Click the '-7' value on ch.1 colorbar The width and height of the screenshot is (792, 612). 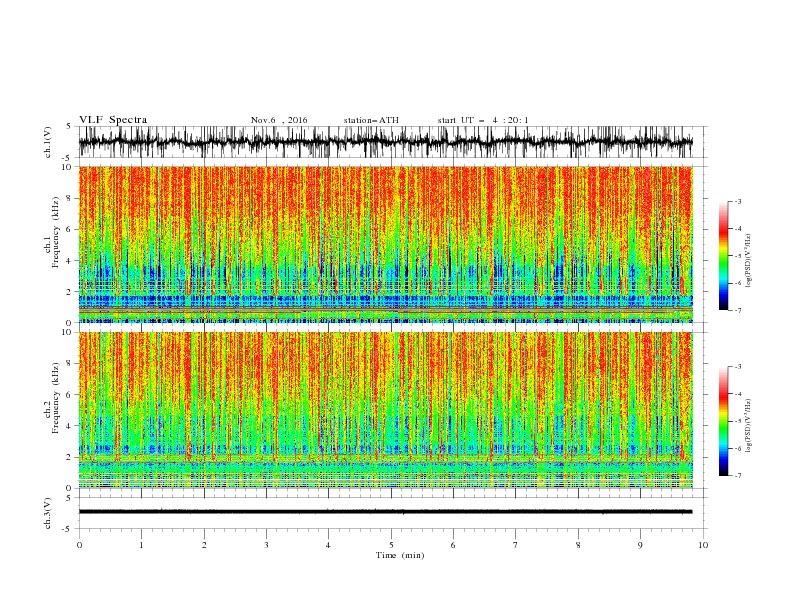click(x=737, y=310)
